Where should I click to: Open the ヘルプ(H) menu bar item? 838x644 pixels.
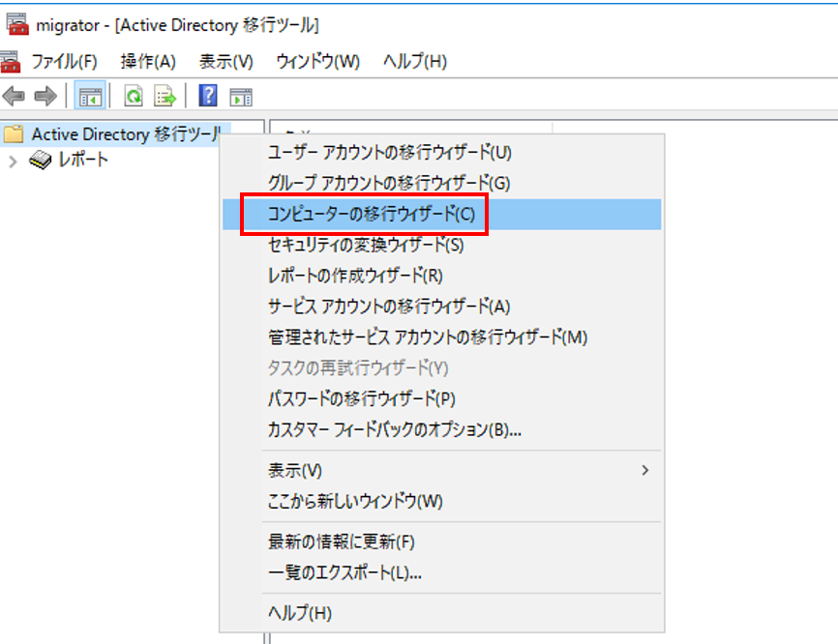pyautogui.click(x=415, y=62)
